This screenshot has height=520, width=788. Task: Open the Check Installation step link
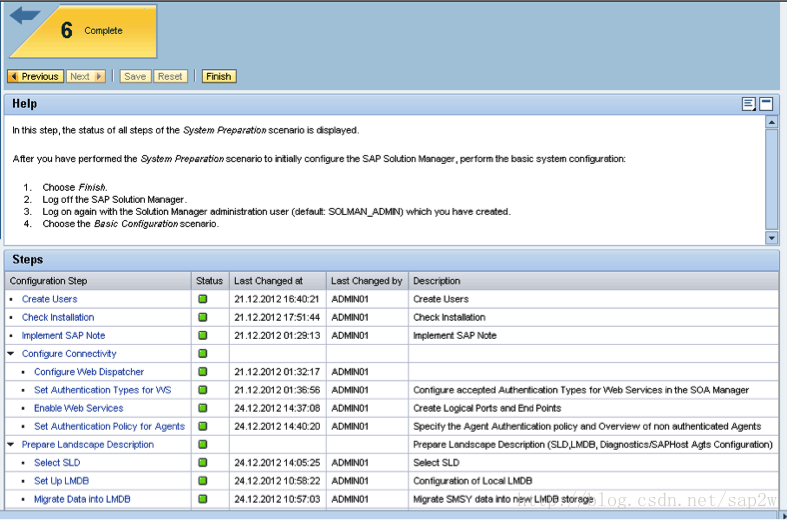[58, 317]
